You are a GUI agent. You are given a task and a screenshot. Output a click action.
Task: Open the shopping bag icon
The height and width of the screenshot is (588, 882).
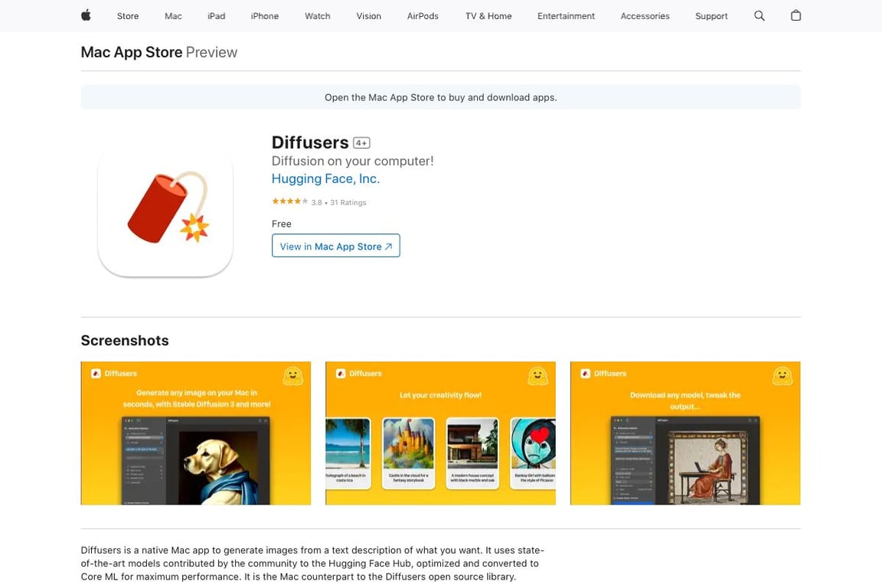coord(795,16)
